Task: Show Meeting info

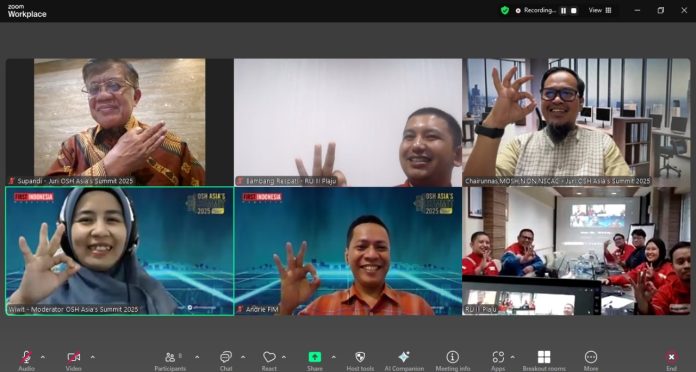Action: point(452,360)
